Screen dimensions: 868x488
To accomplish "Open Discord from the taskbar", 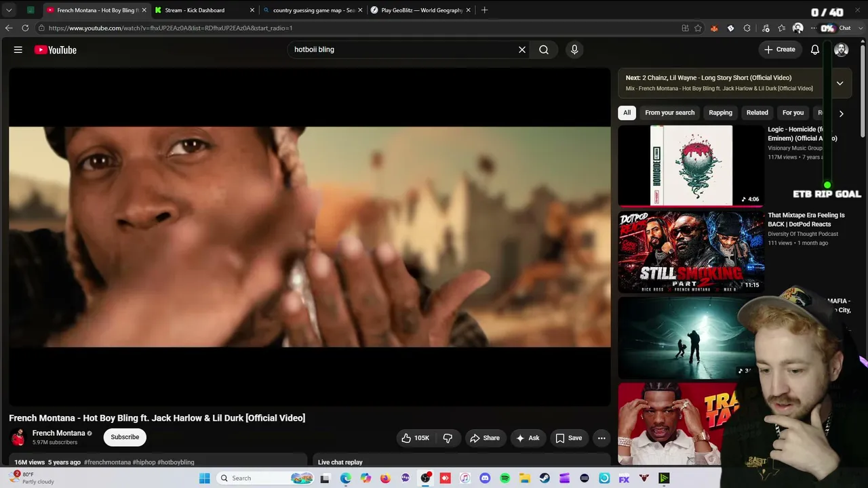I will (485, 478).
